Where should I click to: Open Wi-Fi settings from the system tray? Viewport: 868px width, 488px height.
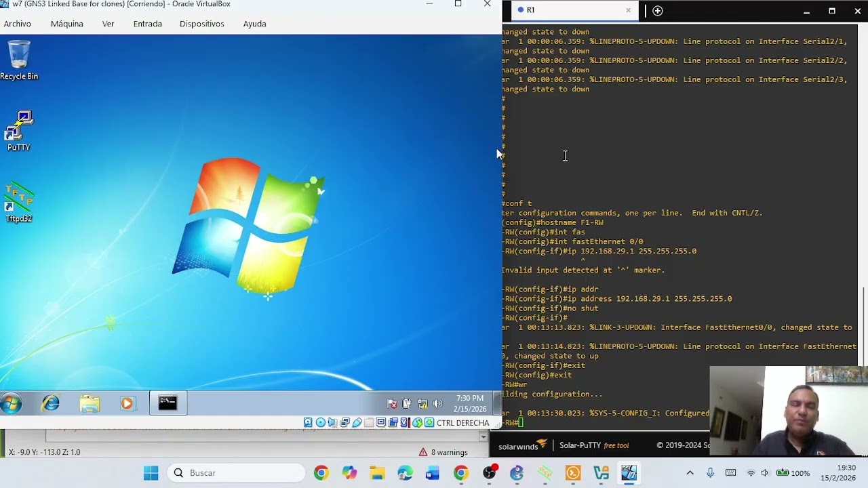click(x=751, y=472)
